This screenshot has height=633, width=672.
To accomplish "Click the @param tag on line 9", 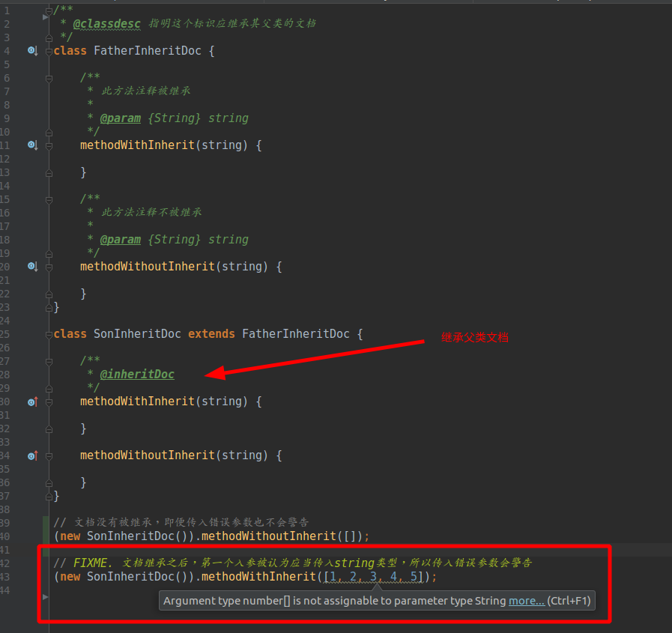I will click(x=120, y=118).
